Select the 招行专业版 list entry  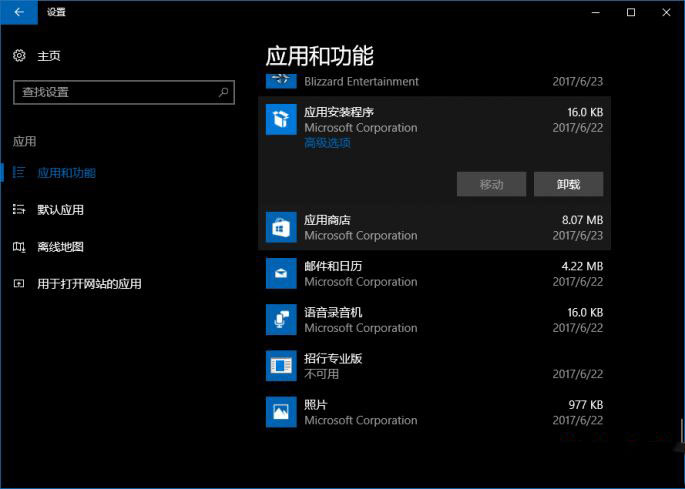click(434, 366)
